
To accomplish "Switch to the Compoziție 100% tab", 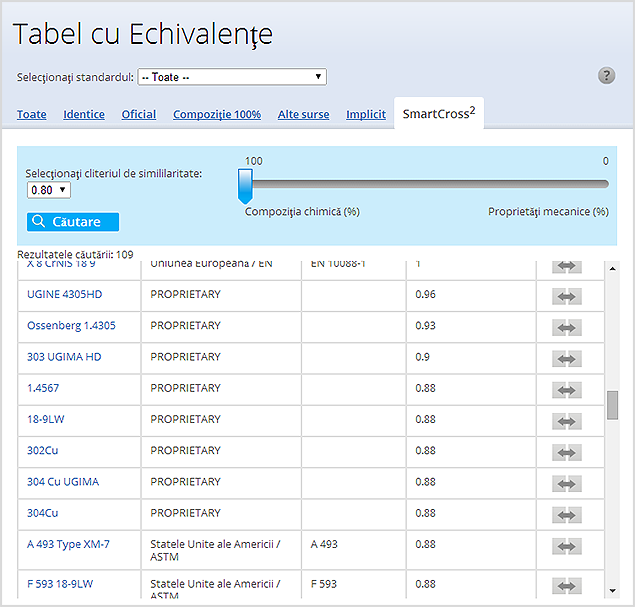I will click(x=217, y=115).
